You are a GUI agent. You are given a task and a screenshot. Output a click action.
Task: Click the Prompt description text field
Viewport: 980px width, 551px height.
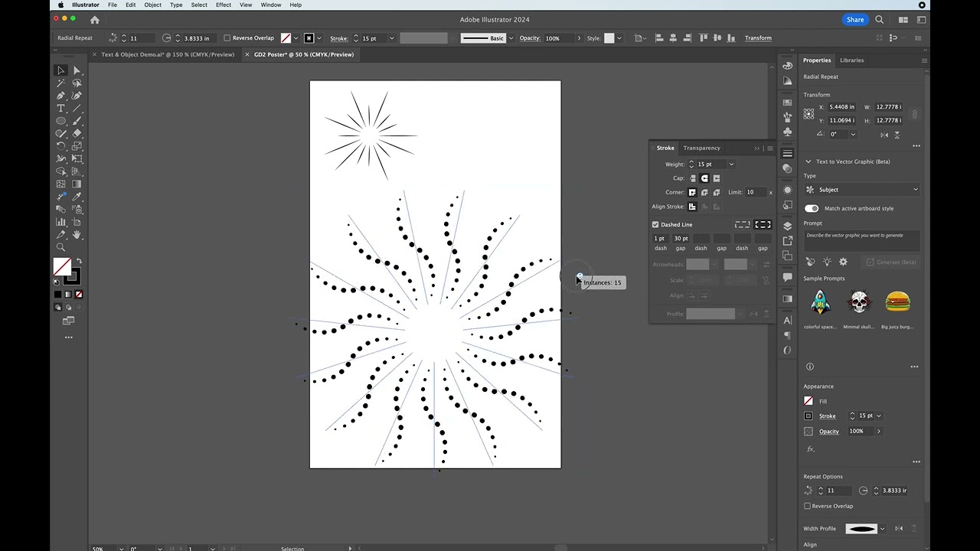coord(861,240)
